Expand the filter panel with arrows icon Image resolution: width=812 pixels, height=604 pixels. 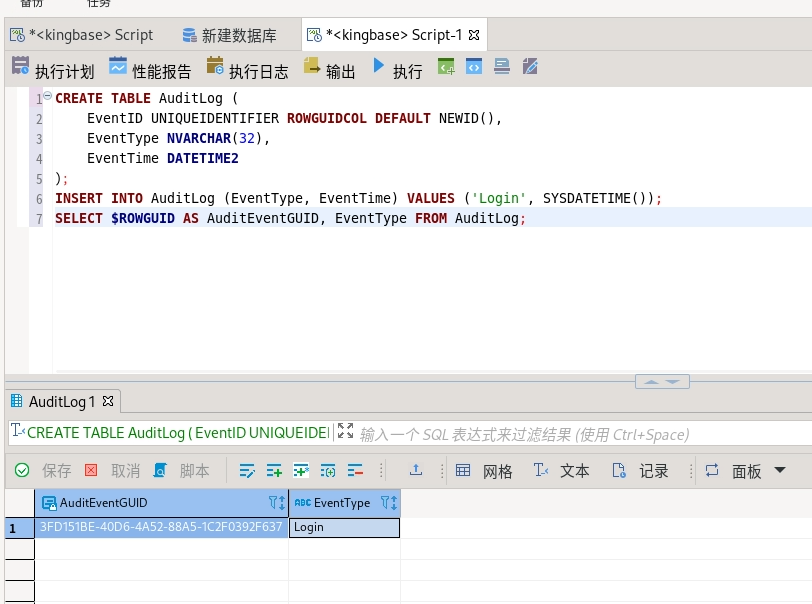pyautogui.click(x=346, y=432)
